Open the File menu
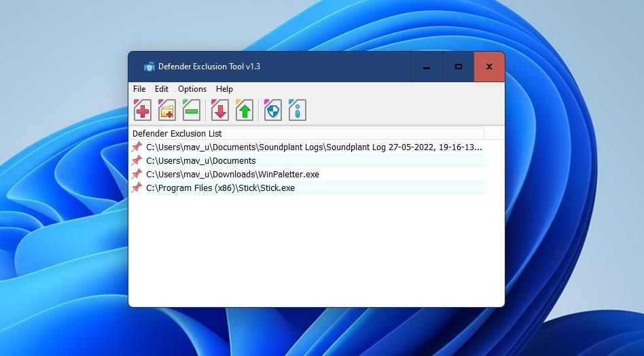The image size is (644, 356). point(139,89)
